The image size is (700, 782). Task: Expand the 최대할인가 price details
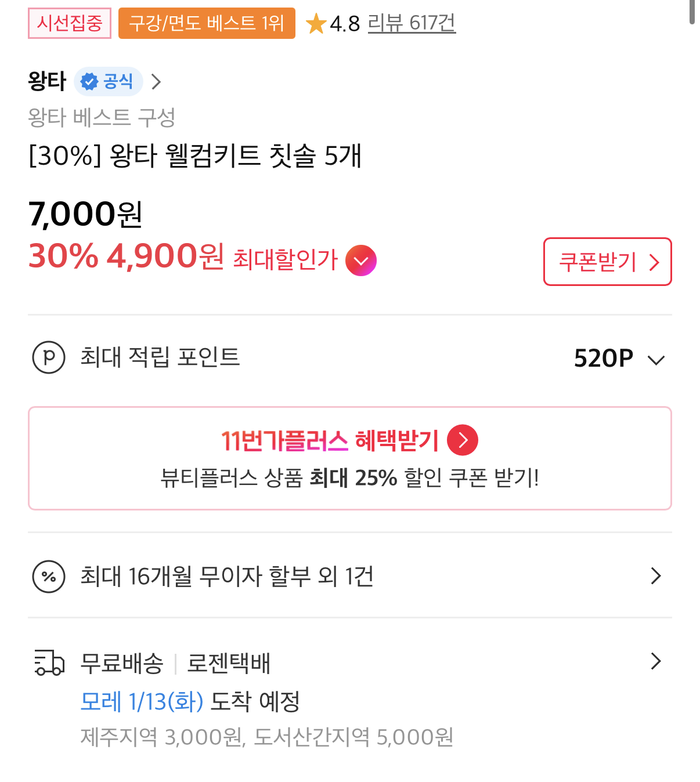(361, 261)
